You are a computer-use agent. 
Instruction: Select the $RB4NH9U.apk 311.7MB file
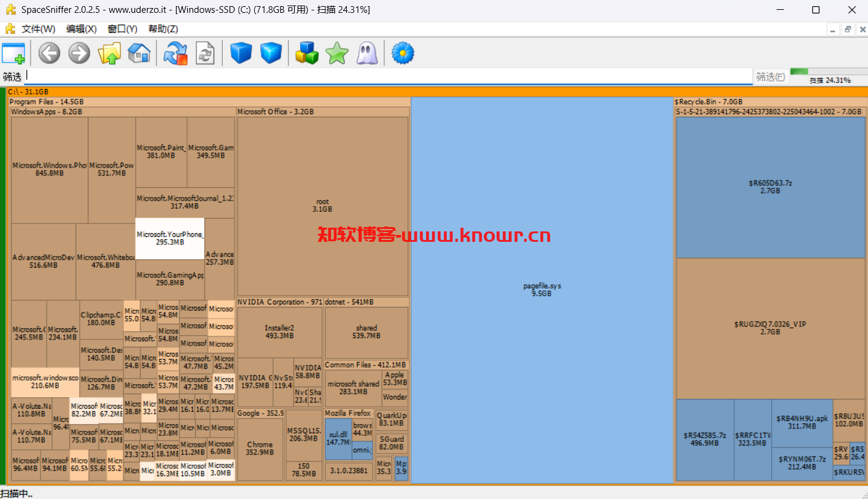pos(802,422)
